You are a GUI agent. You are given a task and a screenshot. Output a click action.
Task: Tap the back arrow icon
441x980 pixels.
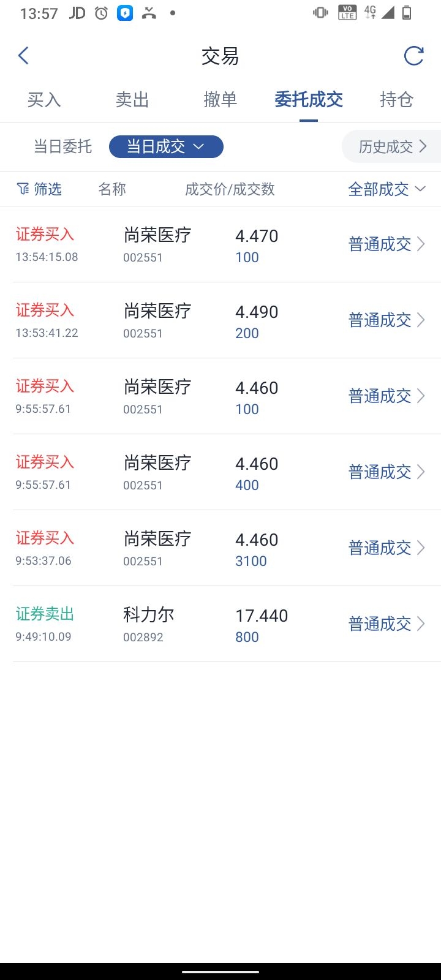[23, 56]
